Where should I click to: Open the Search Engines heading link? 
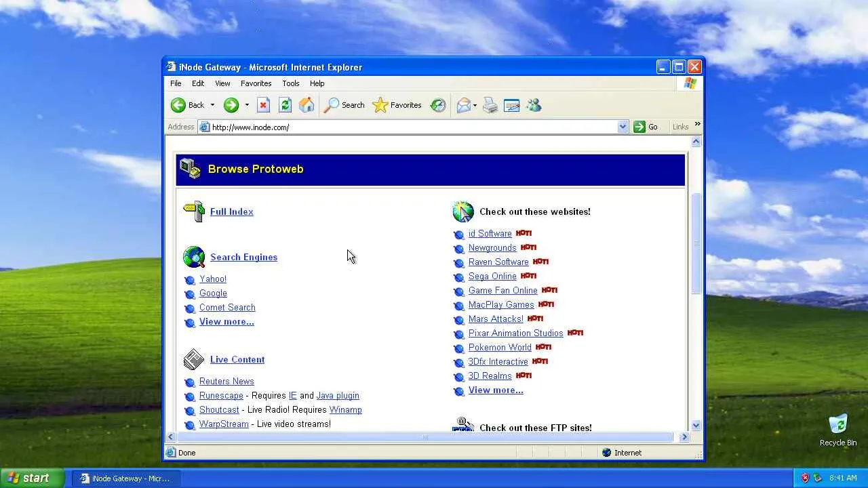243,257
